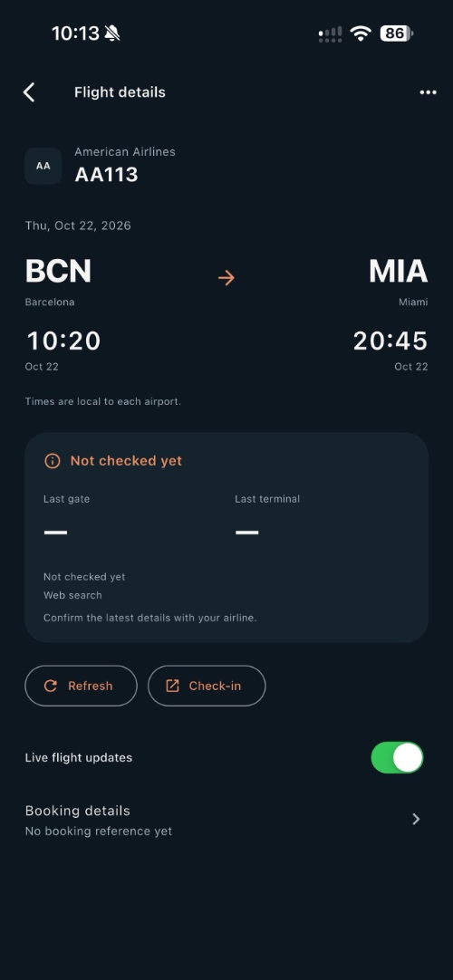This screenshot has height=980, width=453.
Task: Tap the orange route arrow icon
Action: point(226,277)
